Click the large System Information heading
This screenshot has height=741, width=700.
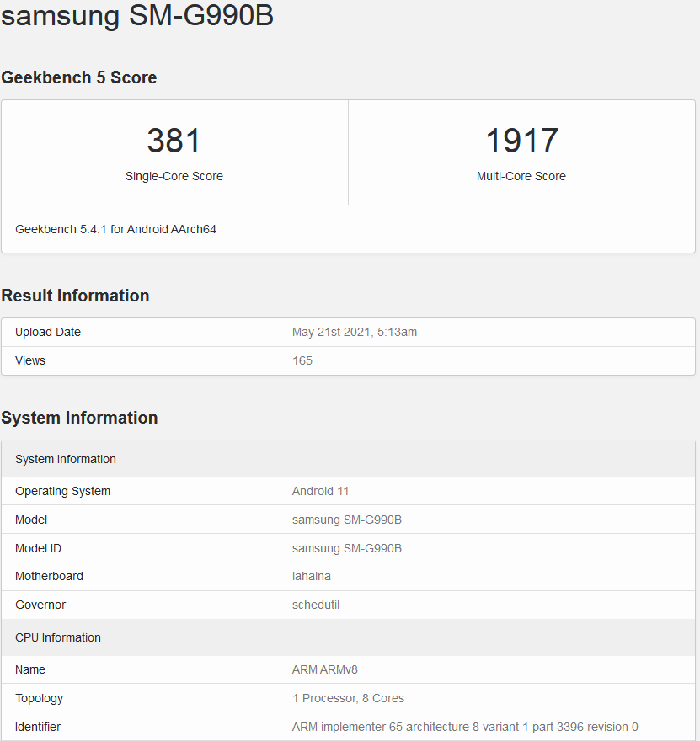79,418
